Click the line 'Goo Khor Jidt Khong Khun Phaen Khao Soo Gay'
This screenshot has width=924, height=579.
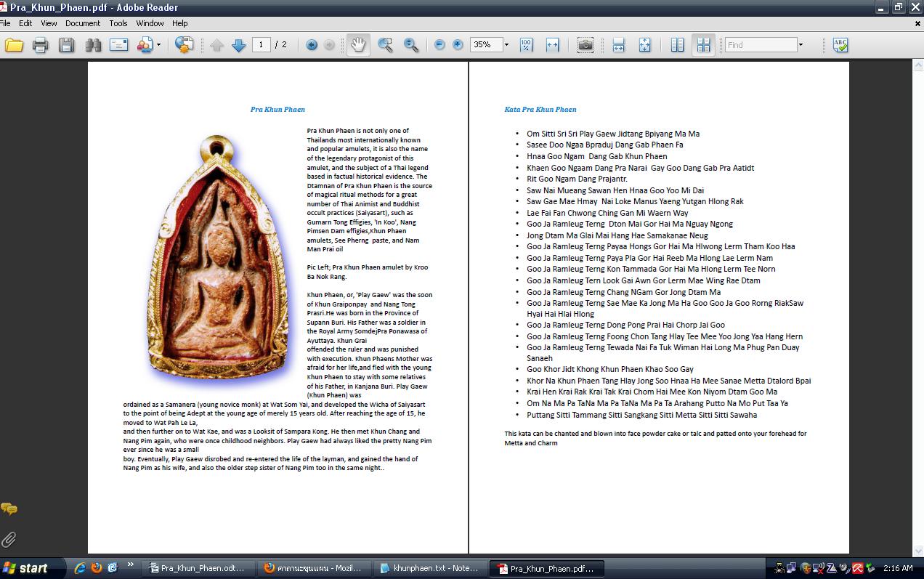[610, 369]
